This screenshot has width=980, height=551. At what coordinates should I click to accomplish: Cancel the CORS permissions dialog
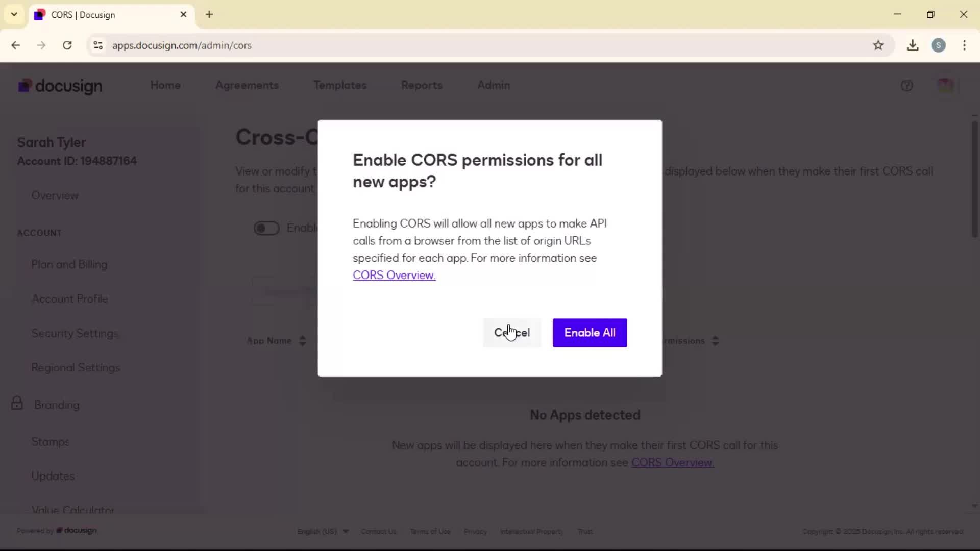512,333
